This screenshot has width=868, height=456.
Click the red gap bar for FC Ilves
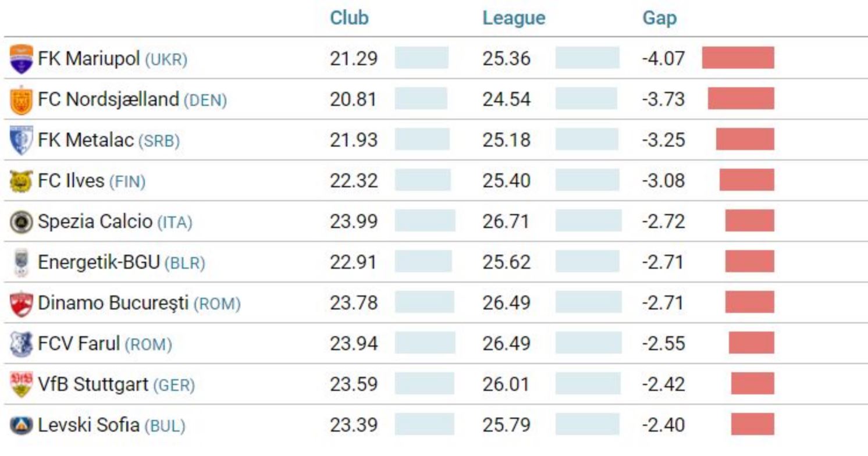746,180
